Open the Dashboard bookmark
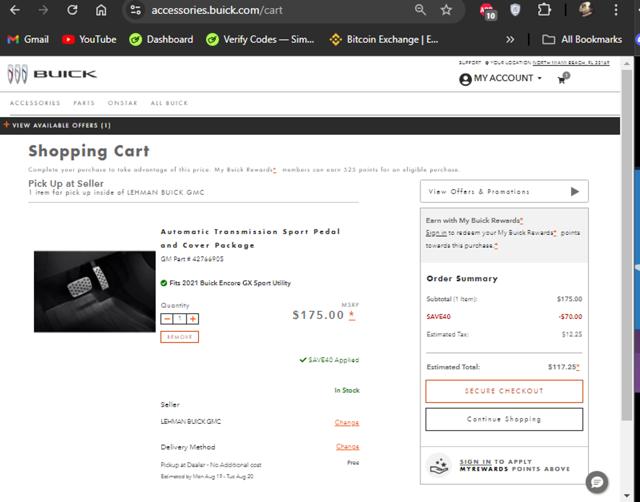 coord(161,40)
